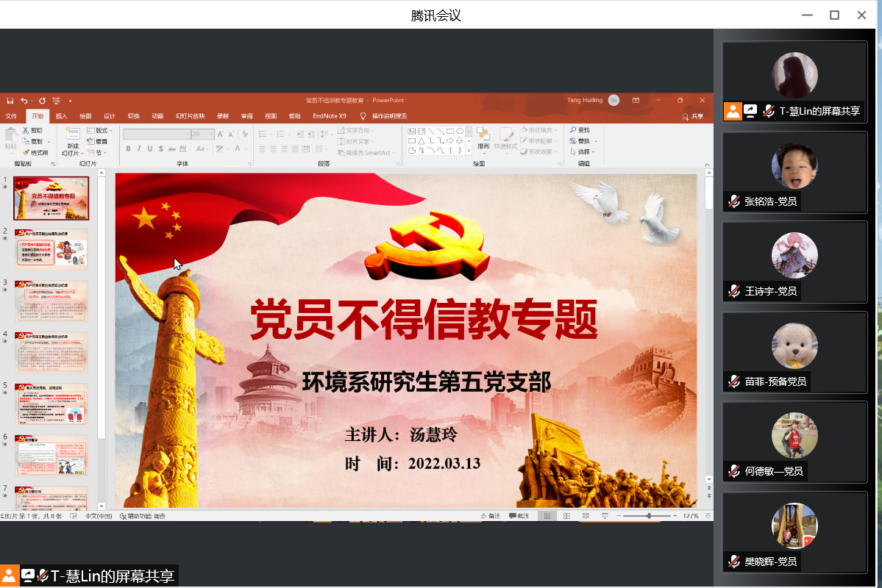The width and height of the screenshot is (882, 588).
Task: Click the Share (共享) button
Action: 692,116
